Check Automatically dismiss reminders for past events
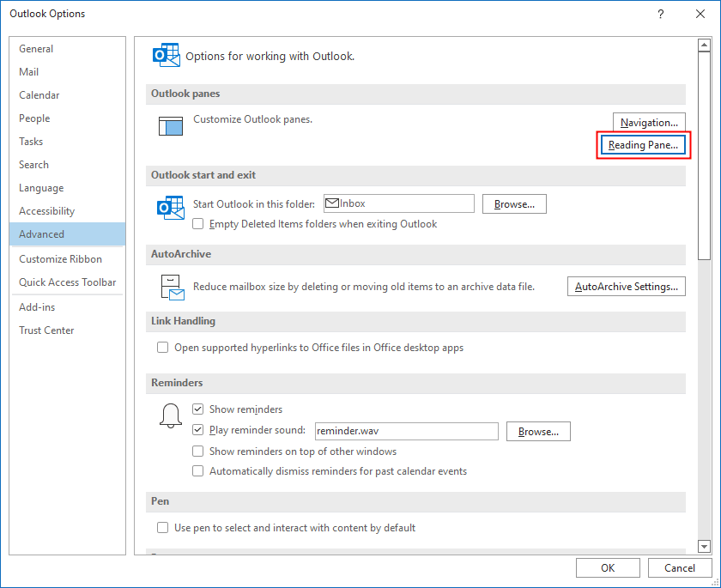This screenshot has width=721, height=588. click(x=197, y=470)
